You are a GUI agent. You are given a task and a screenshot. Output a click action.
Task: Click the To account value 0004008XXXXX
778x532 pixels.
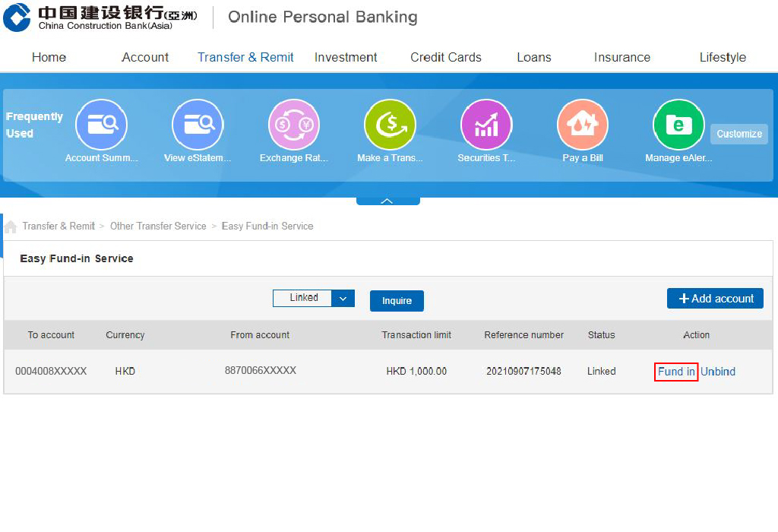tap(51, 371)
